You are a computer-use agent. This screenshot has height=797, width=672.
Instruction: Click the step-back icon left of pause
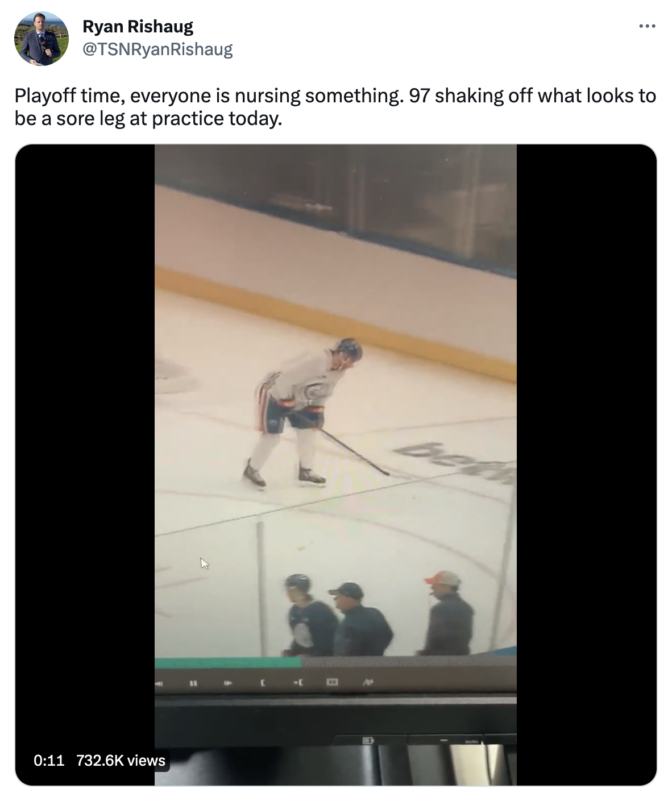point(159,682)
